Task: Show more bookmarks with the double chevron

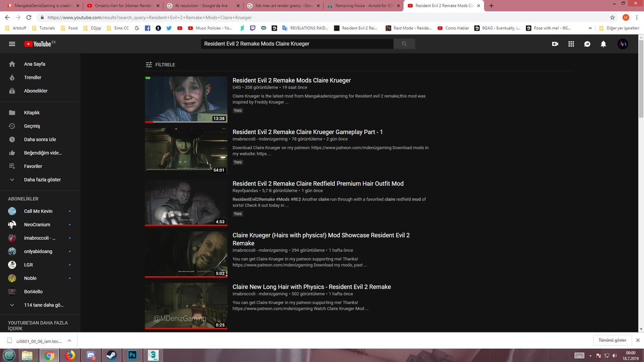Action: 591,28
